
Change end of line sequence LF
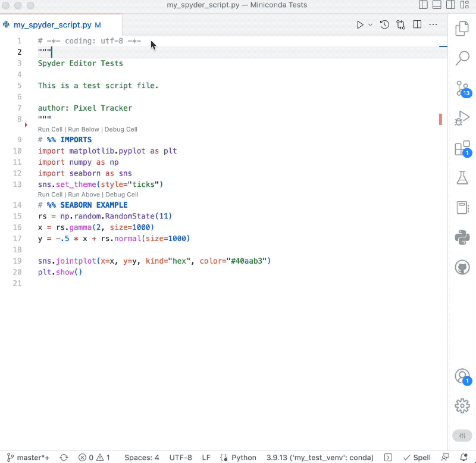[206, 458]
